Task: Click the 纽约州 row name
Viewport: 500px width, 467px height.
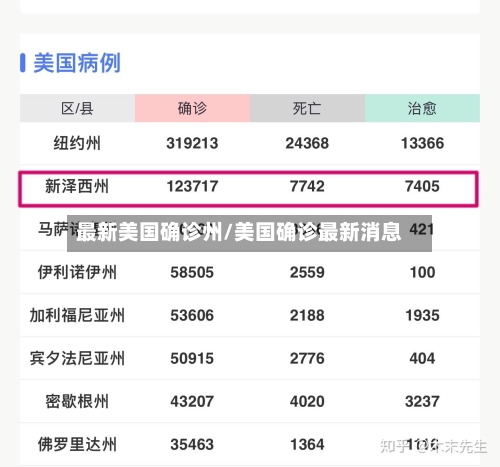Action: click(x=77, y=143)
